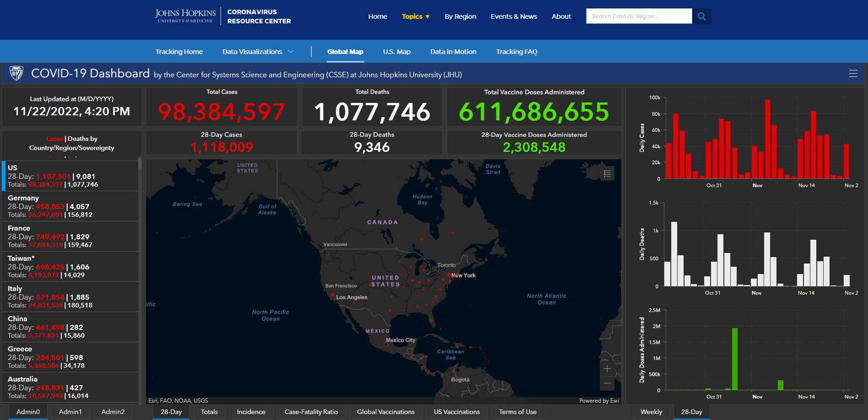Image resolution: width=868 pixels, height=420 pixels.
Task: Select Greece in the country list
Action: (x=70, y=357)
